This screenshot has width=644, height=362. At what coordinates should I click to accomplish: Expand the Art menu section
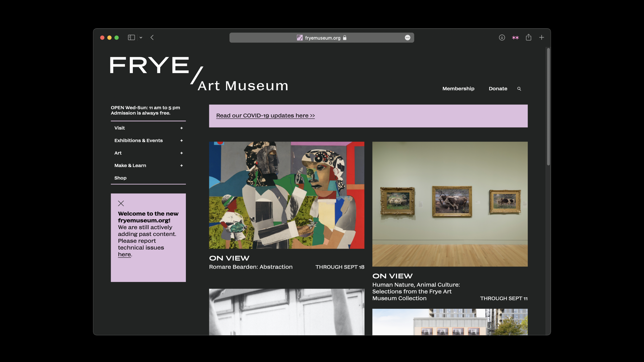coord(181,153)
